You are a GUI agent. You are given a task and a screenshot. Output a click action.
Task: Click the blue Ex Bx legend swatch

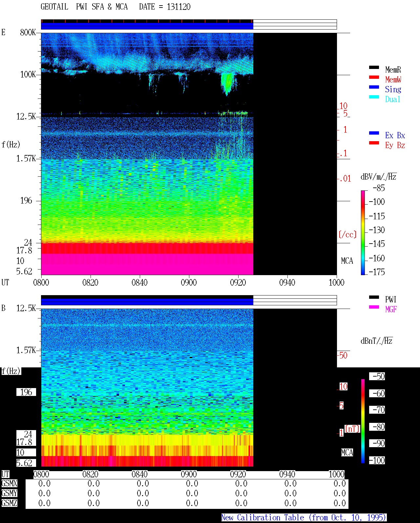click(374, 133)
